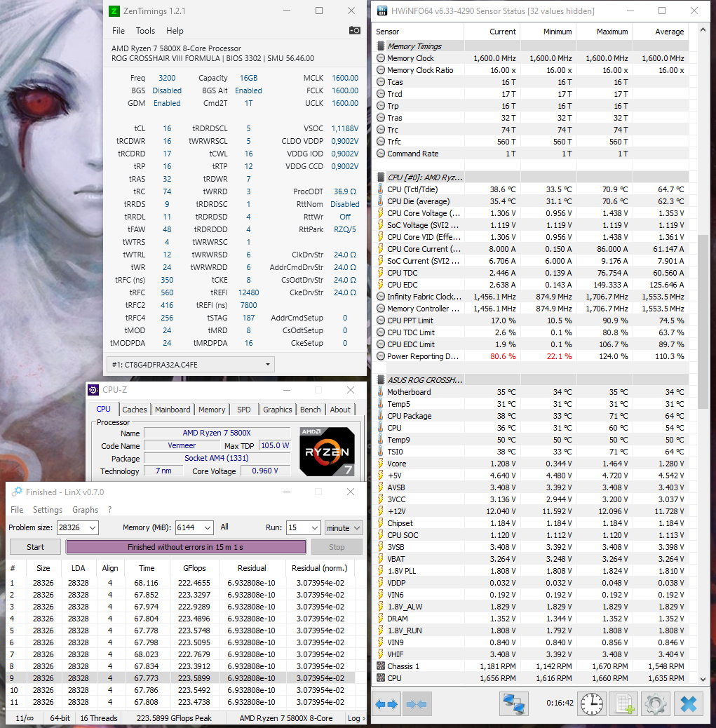
Task: Click the LinX Stop button
Action: (337, 547)
